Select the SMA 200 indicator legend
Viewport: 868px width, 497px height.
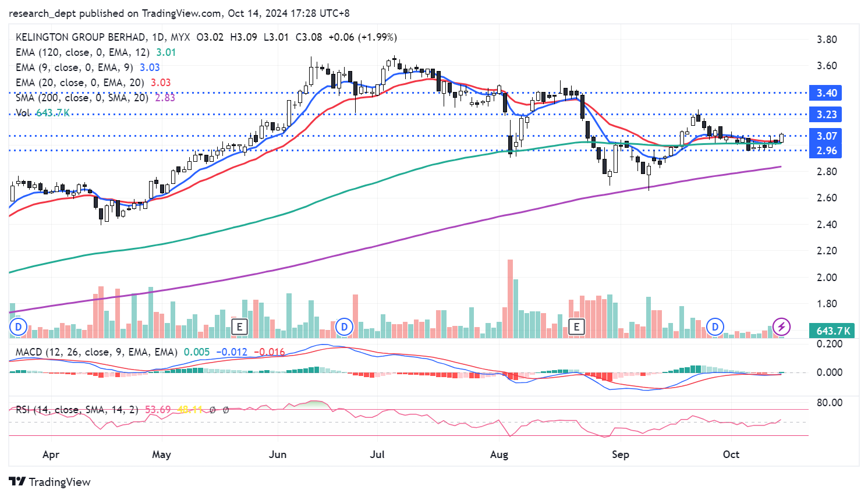pyautogui.click(x=82, y=98)
